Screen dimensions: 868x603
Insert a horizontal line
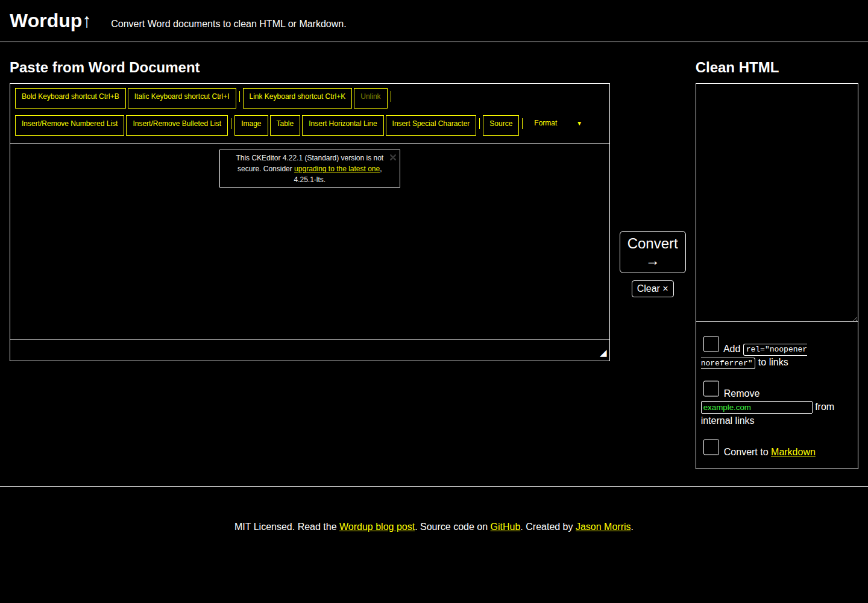pyautogui.click(x=342, y=124)
